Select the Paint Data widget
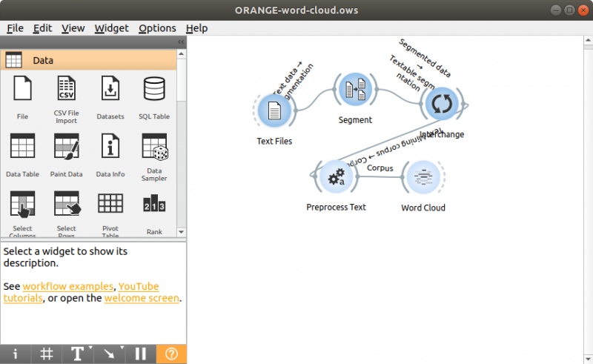The height and width of the screenshot is (364, 593). [66, 147]
